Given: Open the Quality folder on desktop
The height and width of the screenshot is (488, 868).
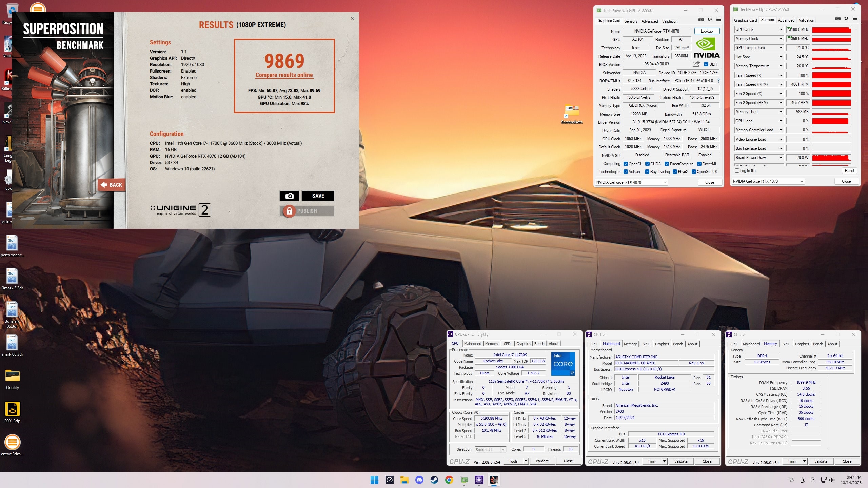Looking at the screenshot, I should [13, 379].
